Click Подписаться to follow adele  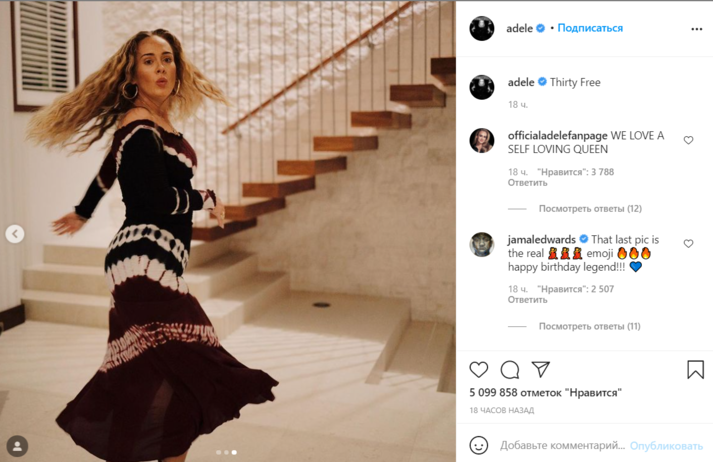(x=590, y=28)
